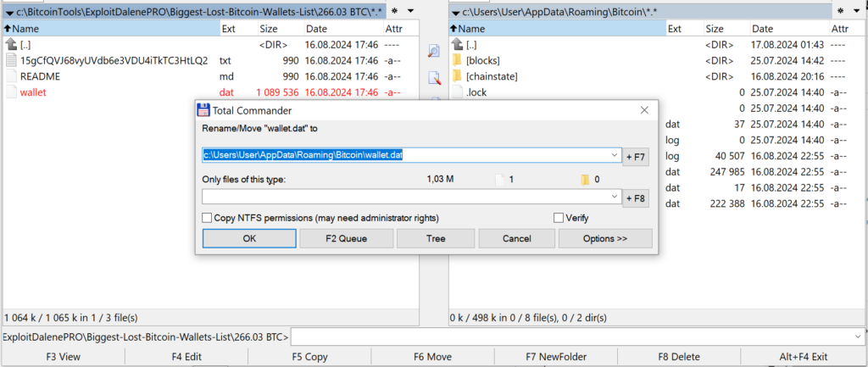The image size is (868, 367).
Task: Click the 15gCfQVJ68 txt file icon
Action: [x=11, y=60]
